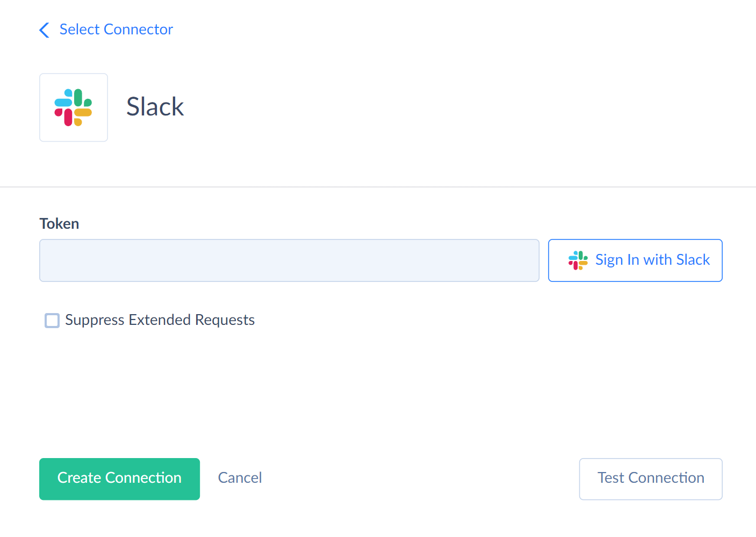Click the Test Connection button
The height and width of the screenshot is (537, 756).
click(651, 479)
